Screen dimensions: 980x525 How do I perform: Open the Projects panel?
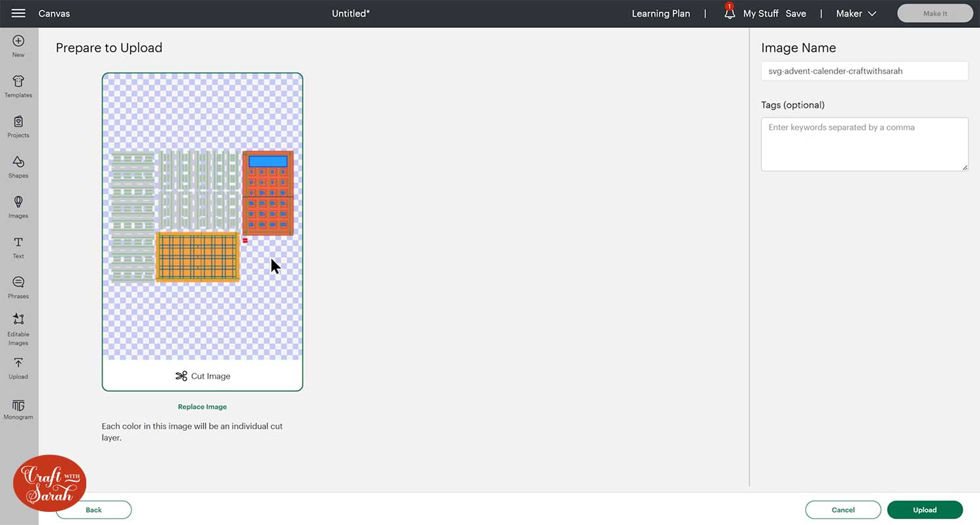pyautogui.click(x=18, y=127)
